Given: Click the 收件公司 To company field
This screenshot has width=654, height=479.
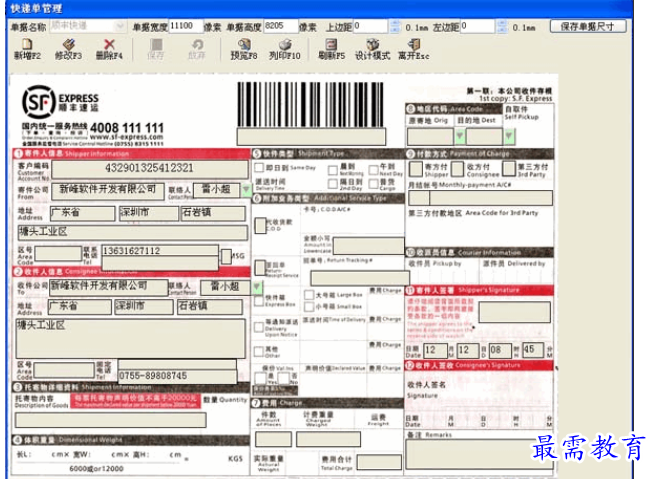Looking at the screenshot, I should pos(108,287).
